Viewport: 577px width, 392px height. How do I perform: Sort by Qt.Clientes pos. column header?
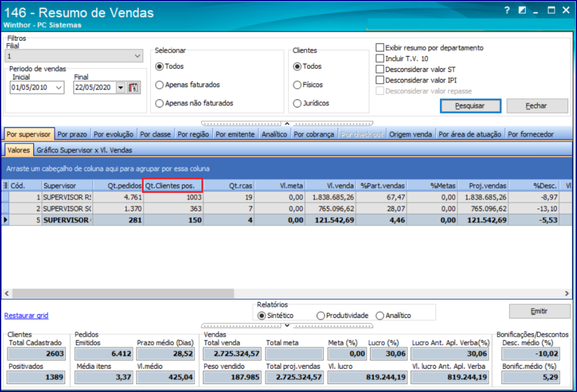pyautogui.click(x=173, y=186)
